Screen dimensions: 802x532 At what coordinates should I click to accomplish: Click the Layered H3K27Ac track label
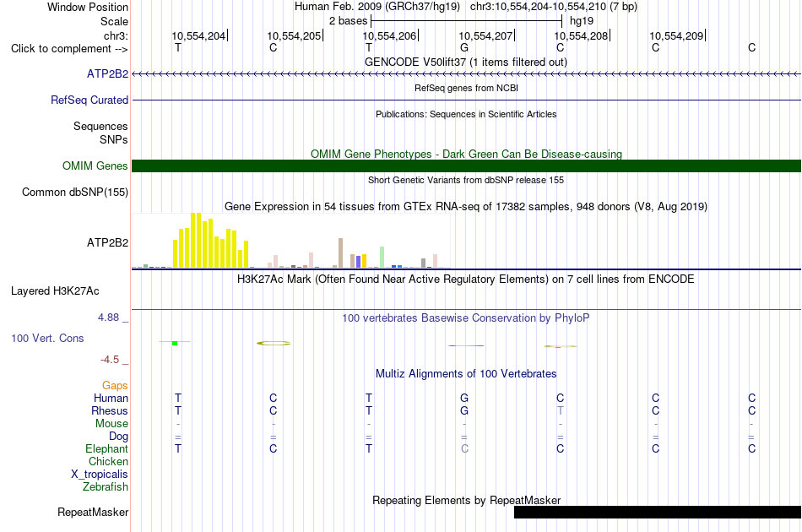55,291
